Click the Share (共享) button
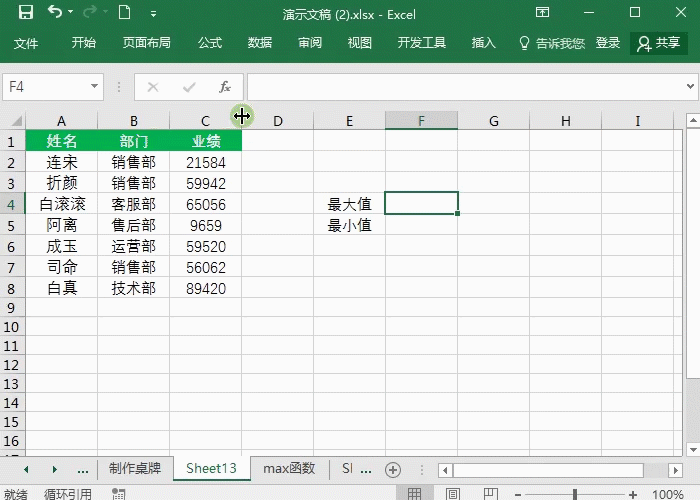Viewport: 700px width, 500px height. pyautogui.click(x=659, y=43)
